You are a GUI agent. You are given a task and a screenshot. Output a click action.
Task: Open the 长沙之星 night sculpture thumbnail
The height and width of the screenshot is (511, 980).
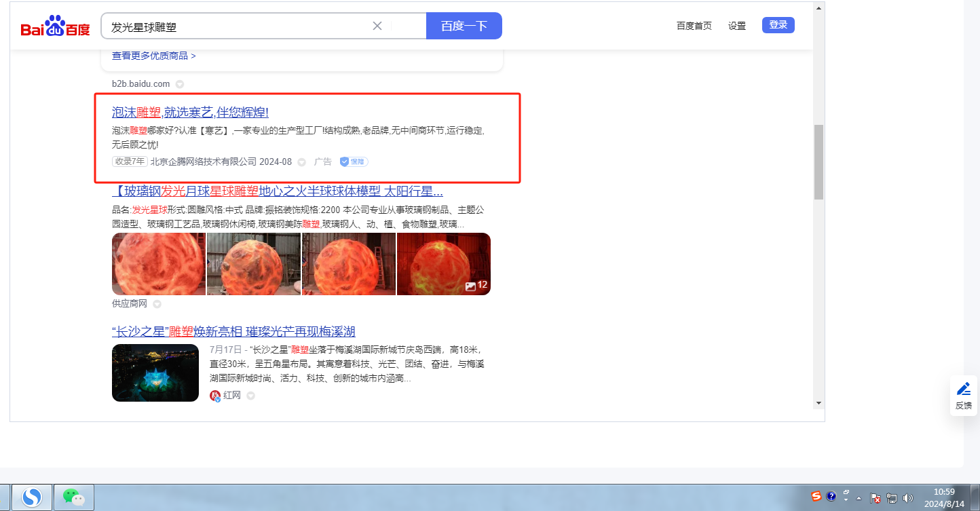[155, 373]
